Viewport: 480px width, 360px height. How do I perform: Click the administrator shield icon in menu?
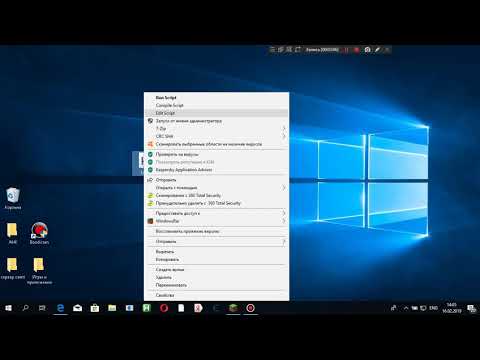click(x=150, y=121)
